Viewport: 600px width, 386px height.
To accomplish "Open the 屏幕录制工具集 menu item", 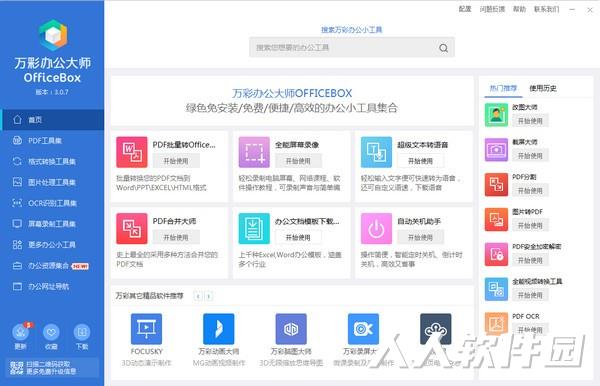I will tap(52, 224).
